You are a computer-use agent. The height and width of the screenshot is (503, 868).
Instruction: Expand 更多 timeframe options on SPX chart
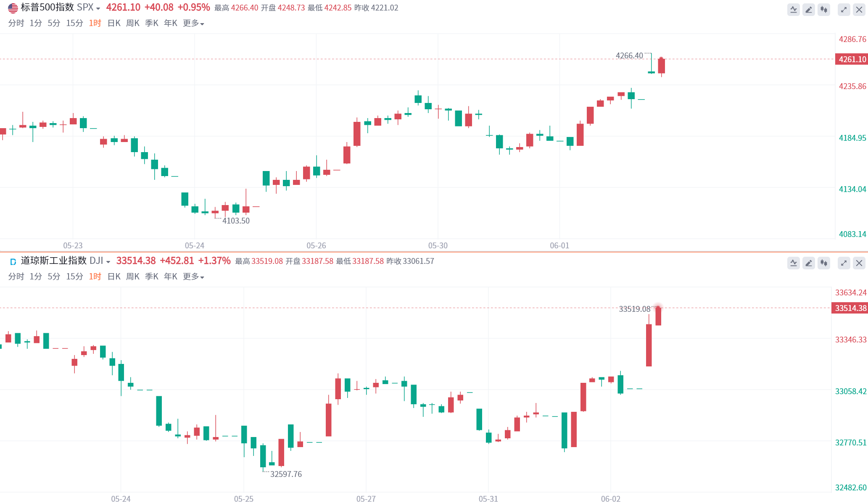[193, 23]
